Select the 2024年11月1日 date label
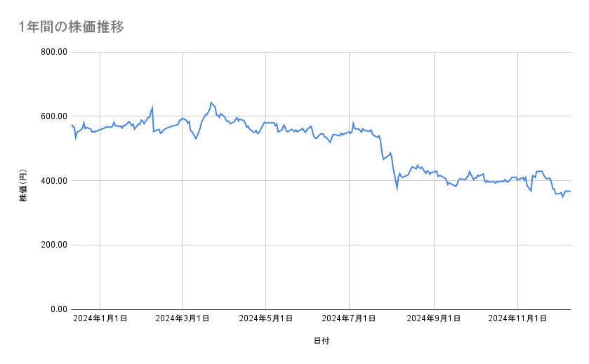 pos(517,318)
